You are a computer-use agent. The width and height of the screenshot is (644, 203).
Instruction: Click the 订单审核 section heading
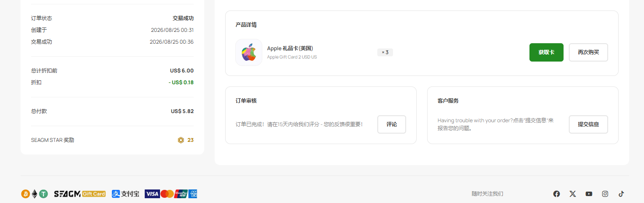click(246, 101)
